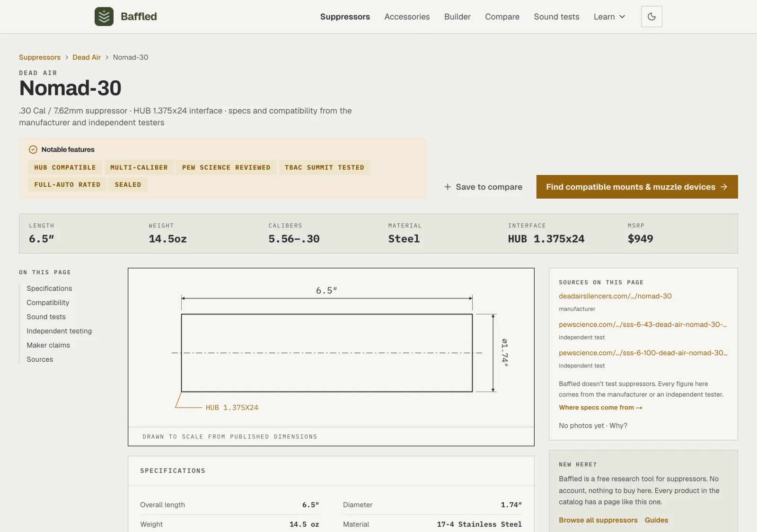Click the HUB 1.375x24 interface value
The height and width of the screenshot is (532, 757).
[546, 239]
